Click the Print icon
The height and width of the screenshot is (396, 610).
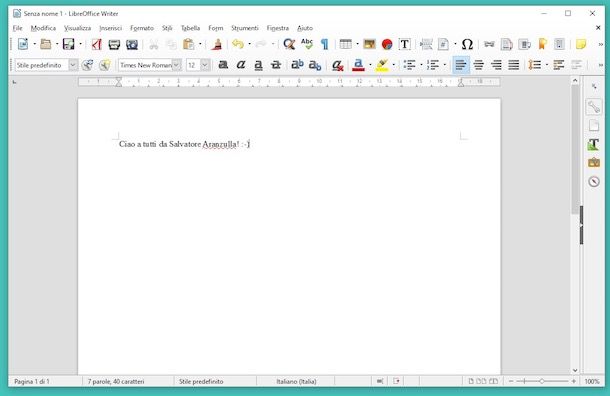click(114, 44)
